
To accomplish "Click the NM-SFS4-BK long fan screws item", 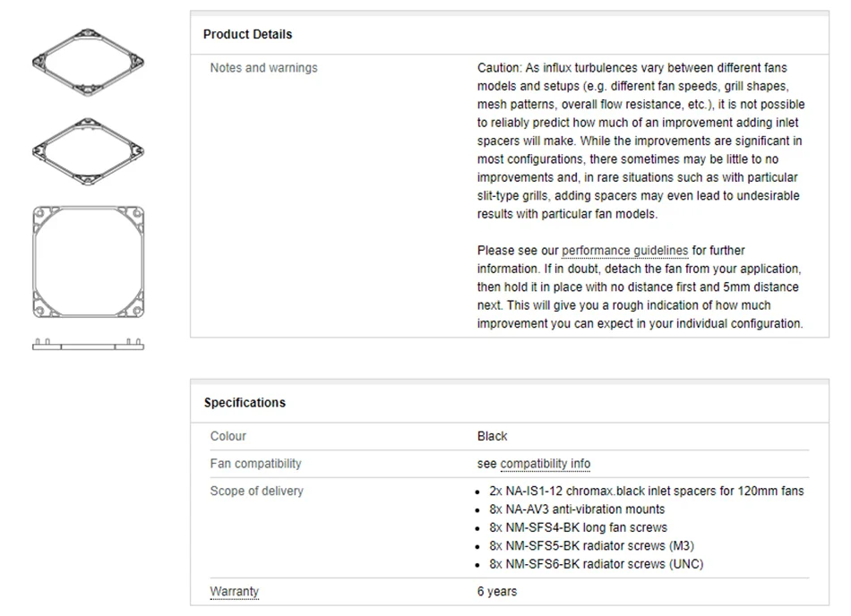I will click(x=578, y=527).
